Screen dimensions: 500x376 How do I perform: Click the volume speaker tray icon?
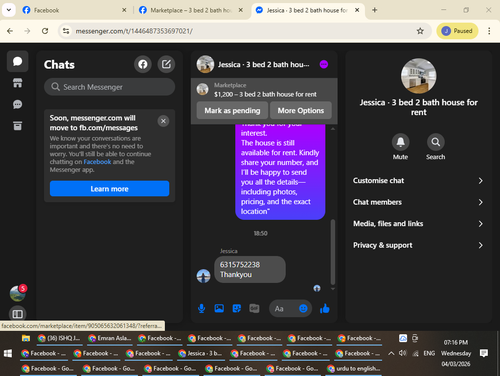click(x=403, y=353)
